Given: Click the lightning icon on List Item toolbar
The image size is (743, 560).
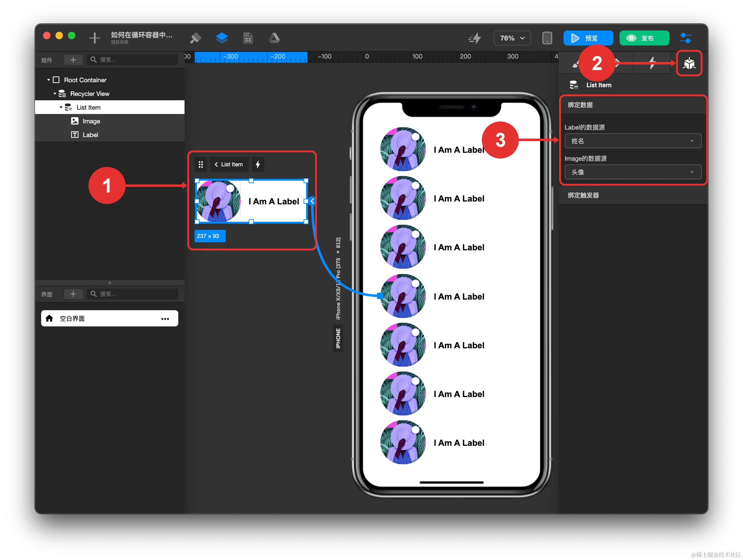Looking at the screenshot, I should click(x=258, y=164).
